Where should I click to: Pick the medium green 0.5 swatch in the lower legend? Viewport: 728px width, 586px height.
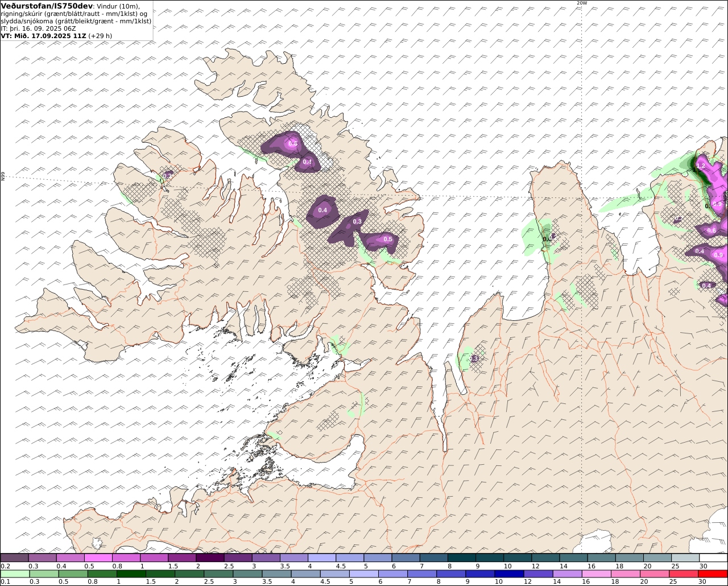point(73,573)
